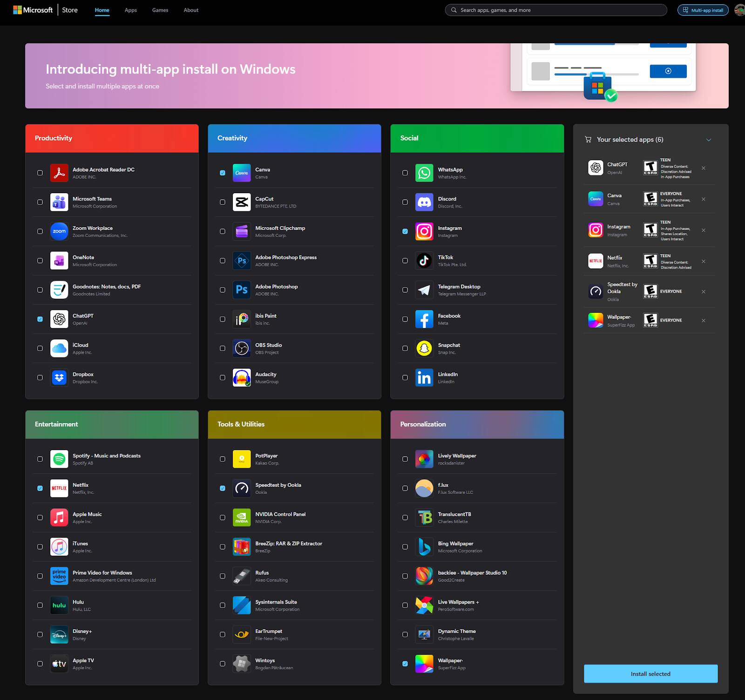
Task: Click the Spotify app icon
Action: tap(59, 459)
